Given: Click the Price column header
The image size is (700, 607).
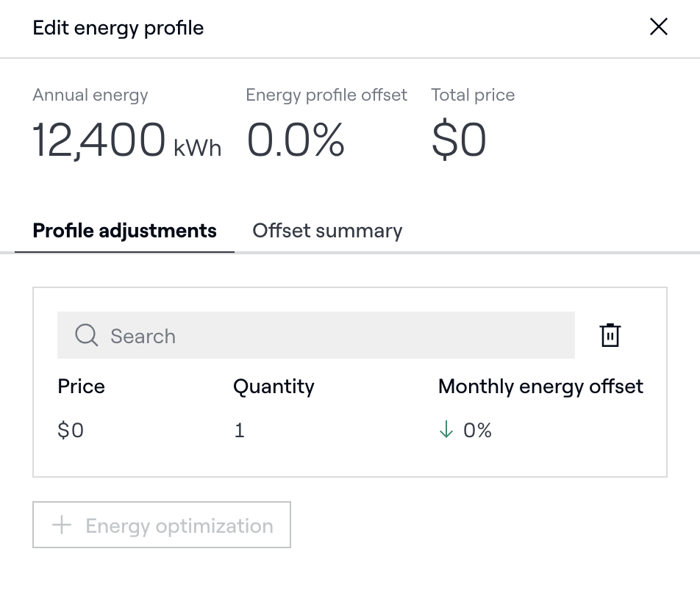Looking at the screenshot, I should click(81, 387).
